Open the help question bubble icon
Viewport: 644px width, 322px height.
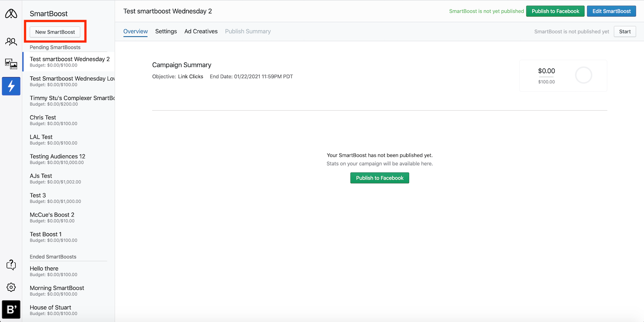click(11, 265)
